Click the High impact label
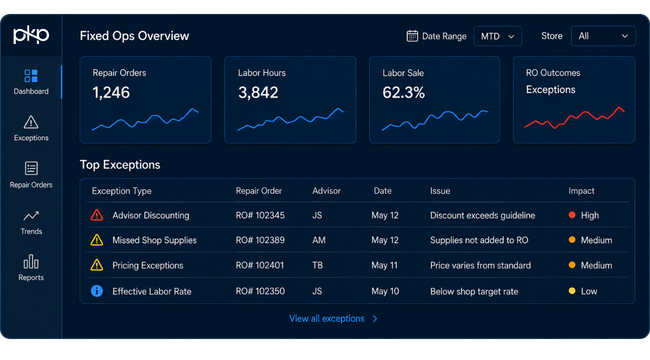650x360 pixels. coord(590,215)
